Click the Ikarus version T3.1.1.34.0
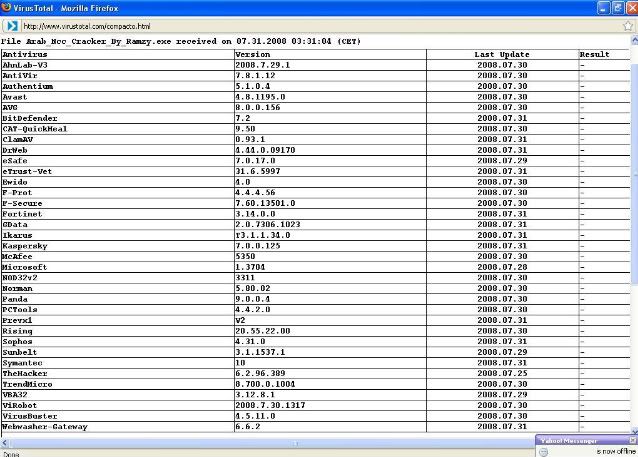 click(263, 235)
